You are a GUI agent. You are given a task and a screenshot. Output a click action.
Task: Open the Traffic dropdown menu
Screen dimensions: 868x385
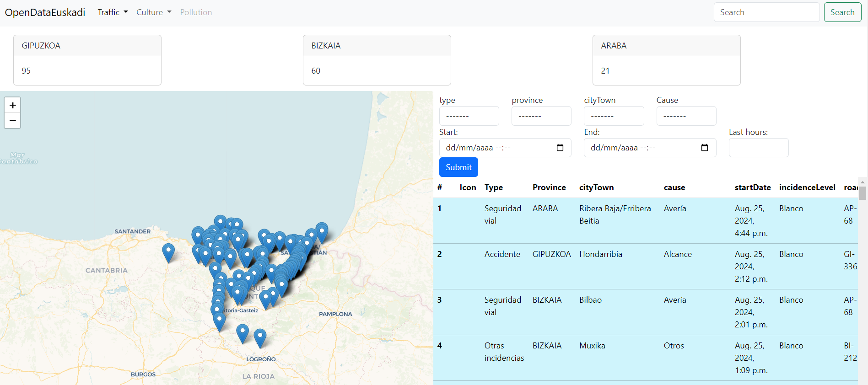point(113,12)
